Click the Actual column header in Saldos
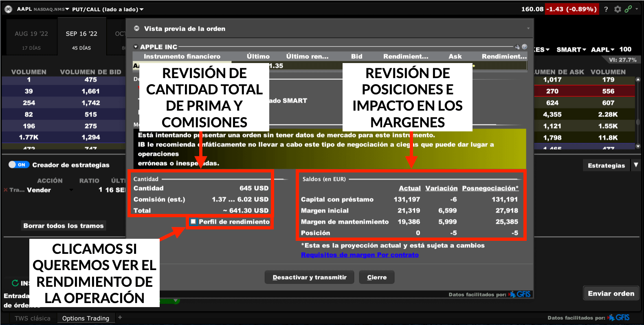Viewport: 644px width, 325px height. point(409,188)
